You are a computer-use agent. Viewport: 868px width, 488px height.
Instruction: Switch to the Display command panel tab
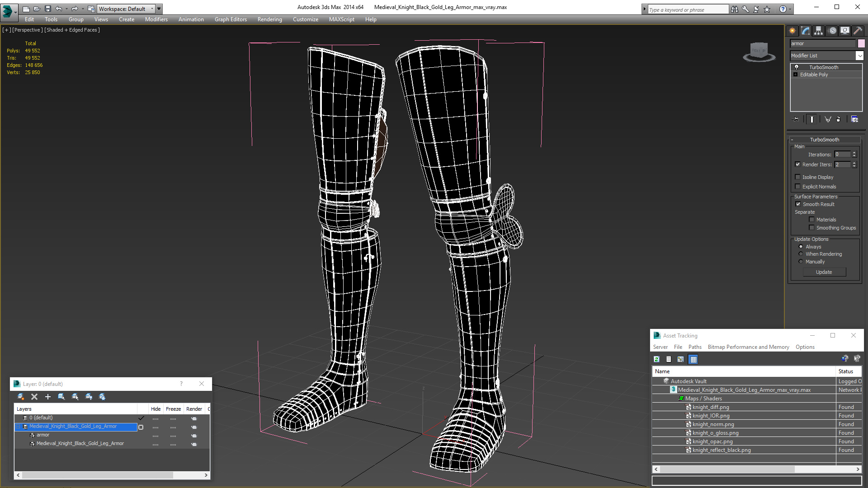pyautogui.click(x=845, y=31)
